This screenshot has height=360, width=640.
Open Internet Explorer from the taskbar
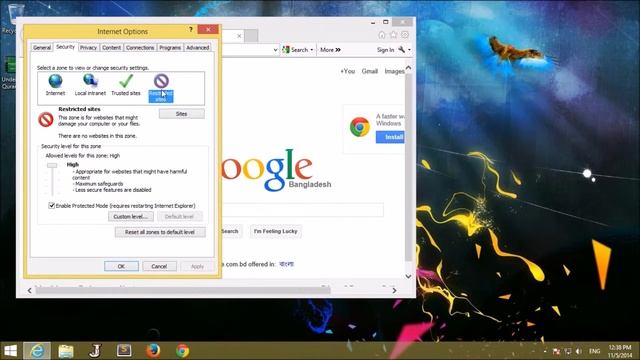(x=37, y=351)
